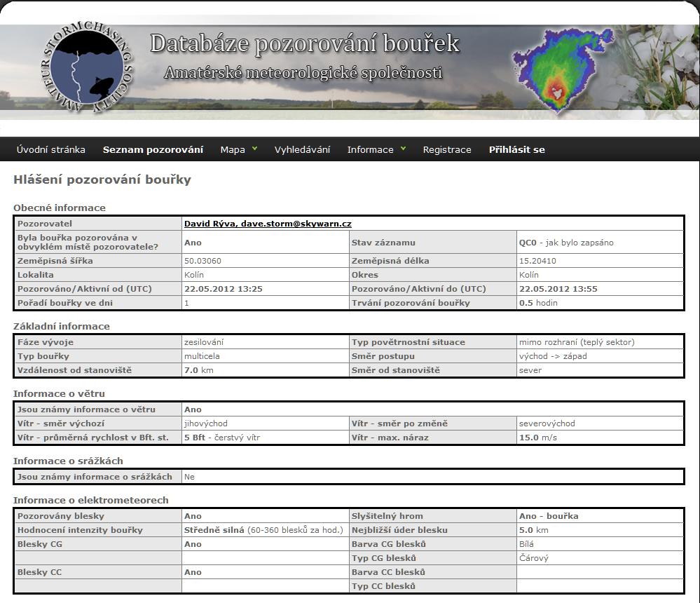Click the record status QC0 - jak bylo zapsáno

566,243
